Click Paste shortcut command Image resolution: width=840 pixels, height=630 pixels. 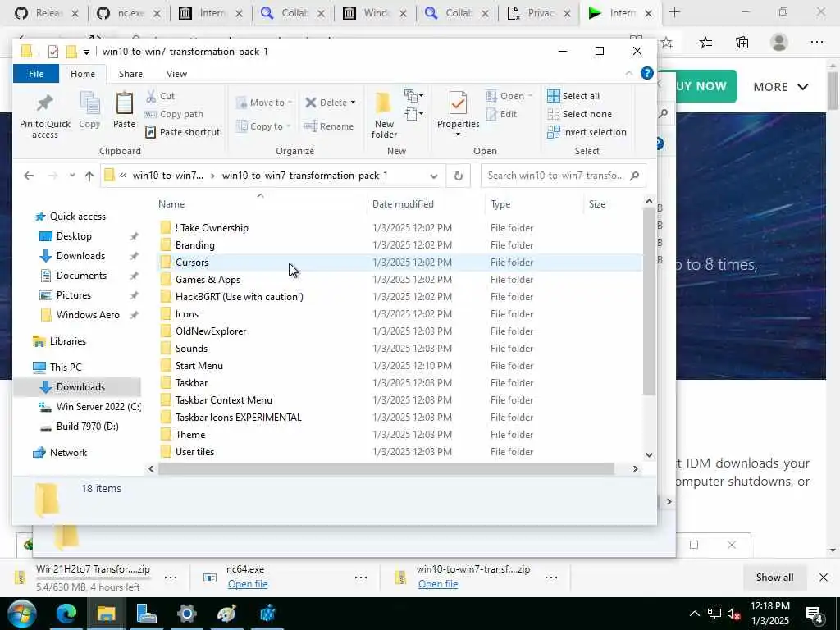tap(183, 132)
